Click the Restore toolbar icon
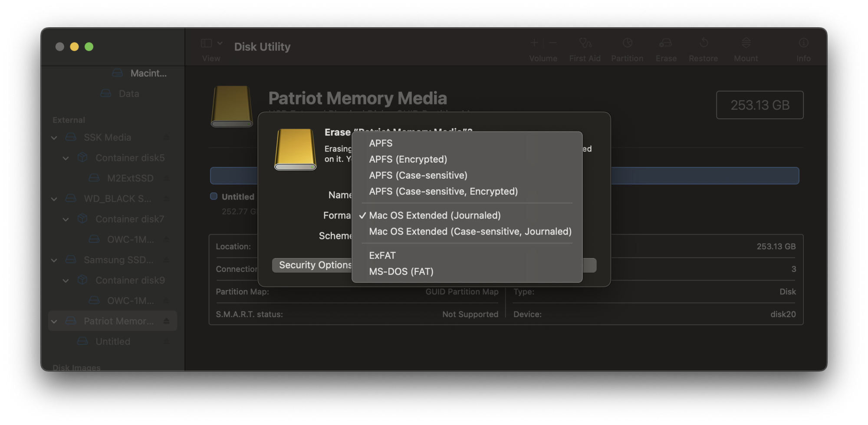Viewport: 868px width, 425px height. [704, 43]
